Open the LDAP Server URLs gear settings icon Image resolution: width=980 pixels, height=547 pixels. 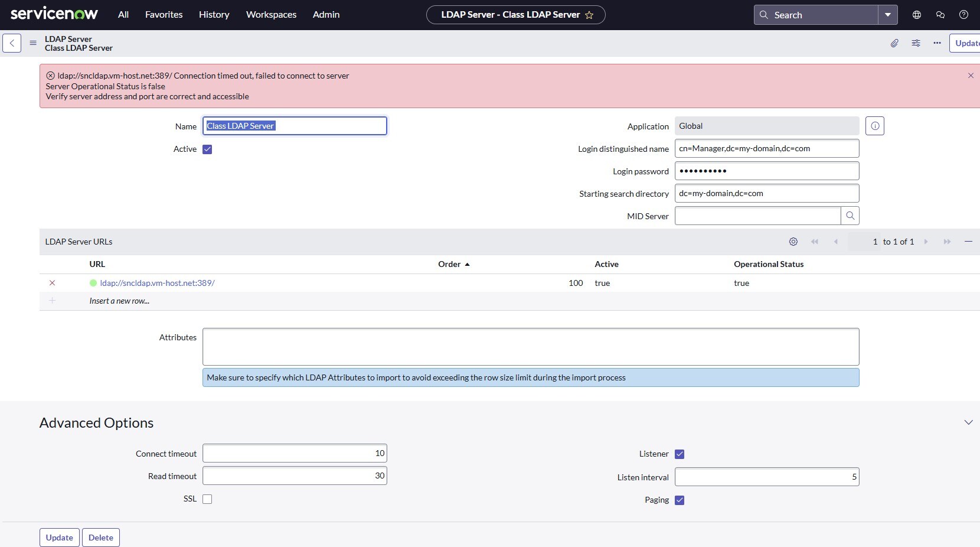(x=793, y=242)
